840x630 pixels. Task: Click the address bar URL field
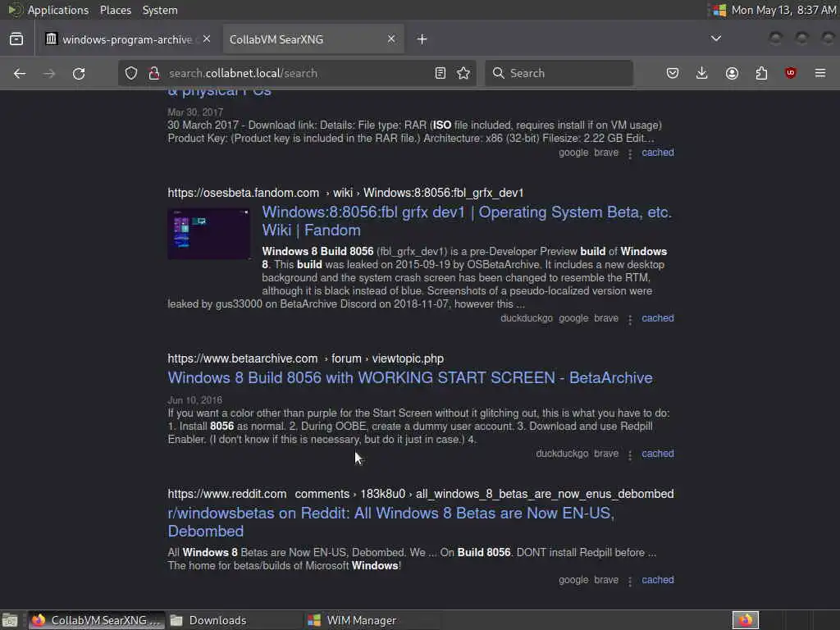[x=295, y=73]
